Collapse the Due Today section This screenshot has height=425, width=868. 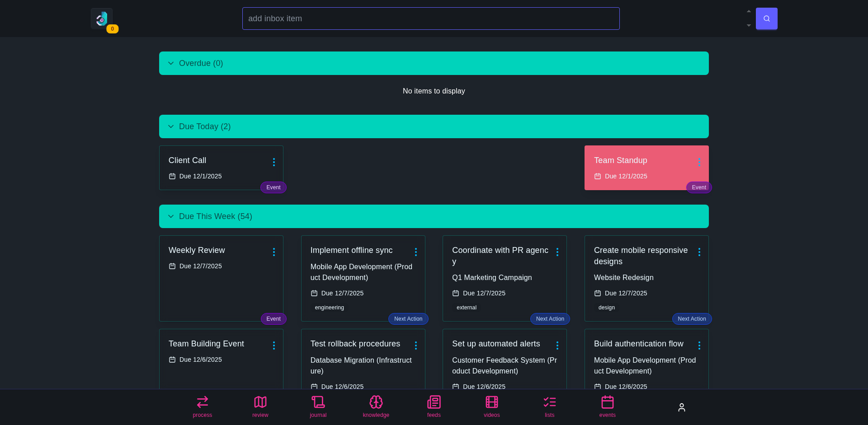click(171, 126)
